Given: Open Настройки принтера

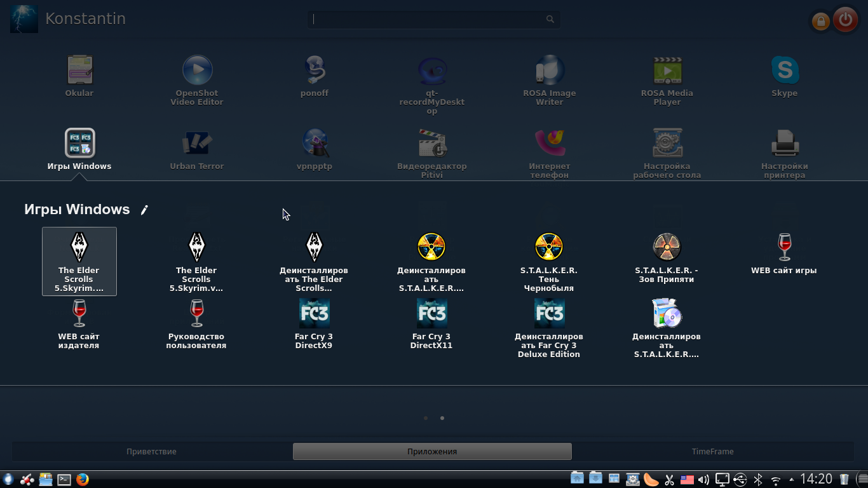Looking at the screenshot, I should 785,153.
